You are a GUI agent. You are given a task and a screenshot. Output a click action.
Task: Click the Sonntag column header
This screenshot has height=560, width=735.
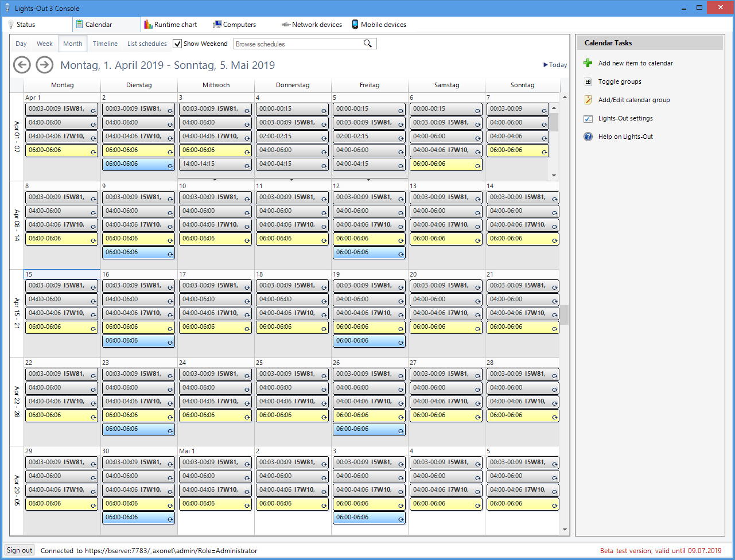click(x=523, y=85)
